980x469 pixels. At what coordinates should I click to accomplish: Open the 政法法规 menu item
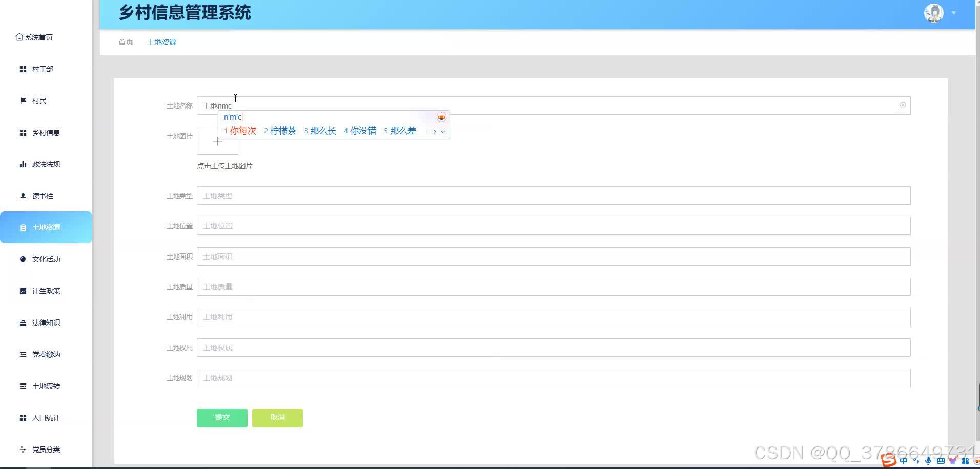pyautogui.click(x=46, y=164)
